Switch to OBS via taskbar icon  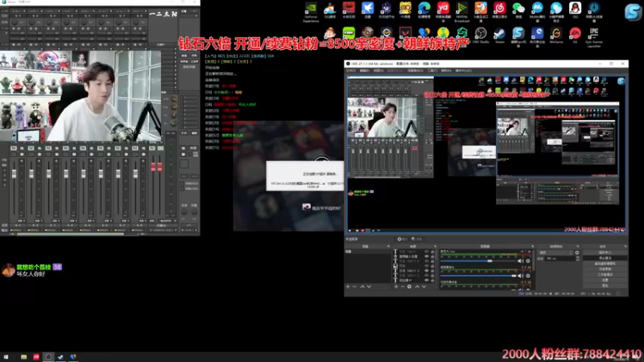(x=48, y=357)
